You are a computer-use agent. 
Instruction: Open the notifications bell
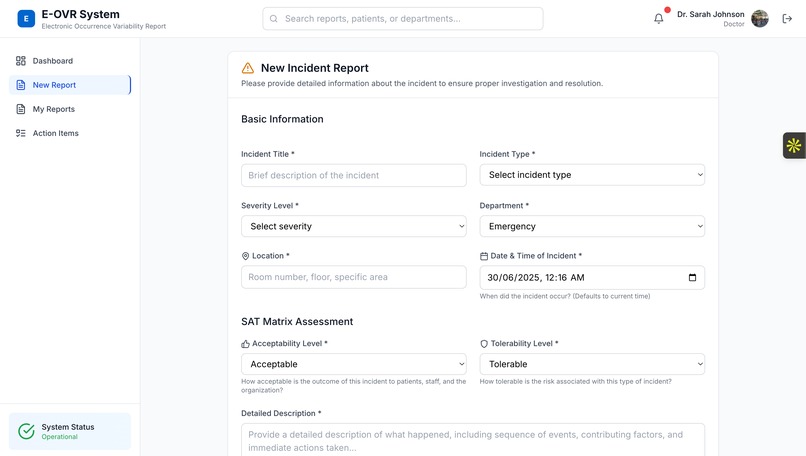click(658, 19)
